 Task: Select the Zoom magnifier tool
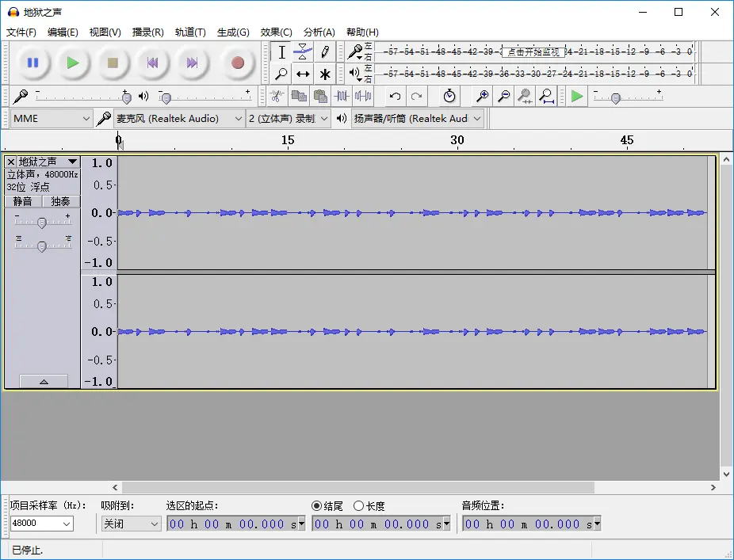pyautogui.click(x=281, y=74)
